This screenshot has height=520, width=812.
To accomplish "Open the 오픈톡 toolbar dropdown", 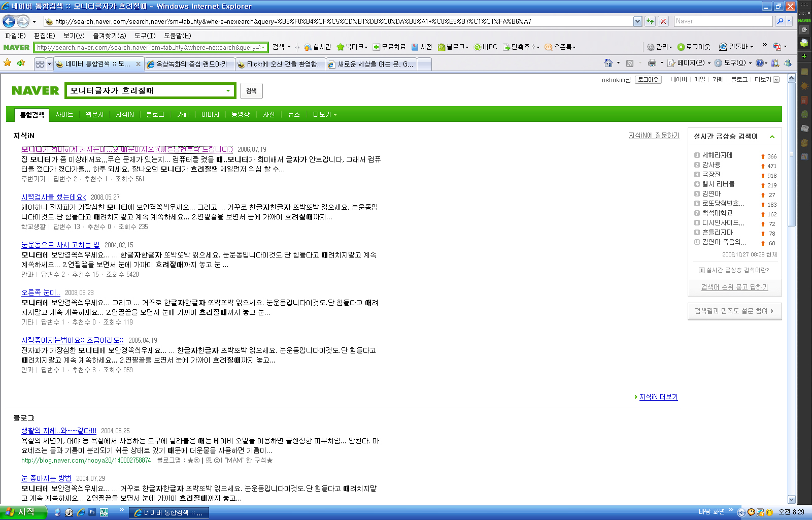I will pos(560,47).
